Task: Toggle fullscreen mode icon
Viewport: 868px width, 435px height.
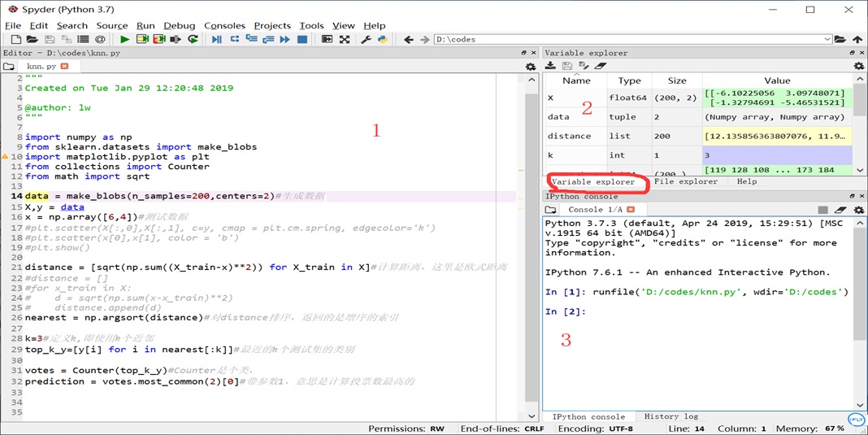Action: [x=345, y=39]
